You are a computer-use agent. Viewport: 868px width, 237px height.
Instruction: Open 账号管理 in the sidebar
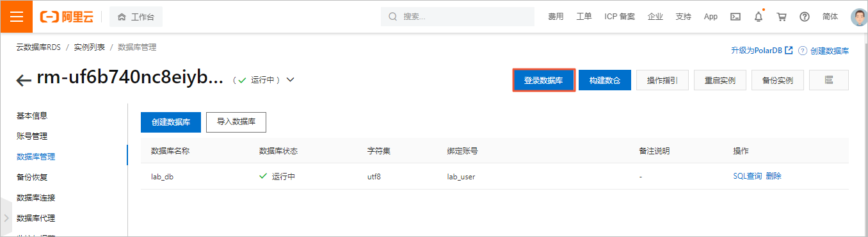tap(32, 136)
